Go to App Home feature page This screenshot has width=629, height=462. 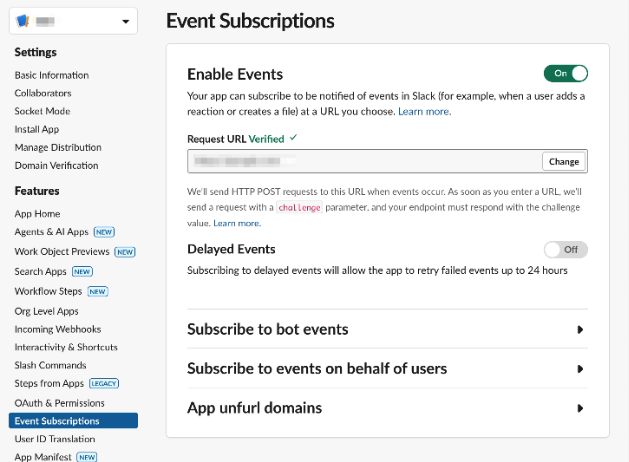(37, 213)
